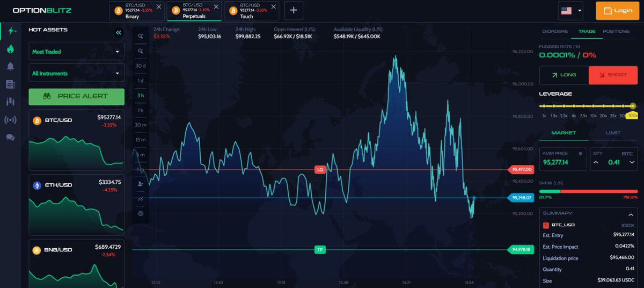Open the Trade tab
This screenshot has height=288, width=644.
point(587,31)
